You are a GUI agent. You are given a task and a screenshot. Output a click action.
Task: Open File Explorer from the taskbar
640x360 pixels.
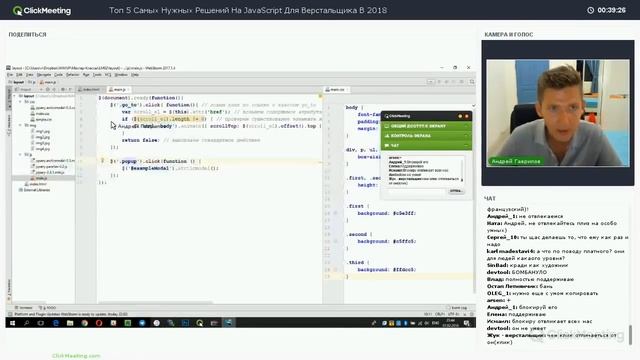pyautogui.click(x=70, y=323)
